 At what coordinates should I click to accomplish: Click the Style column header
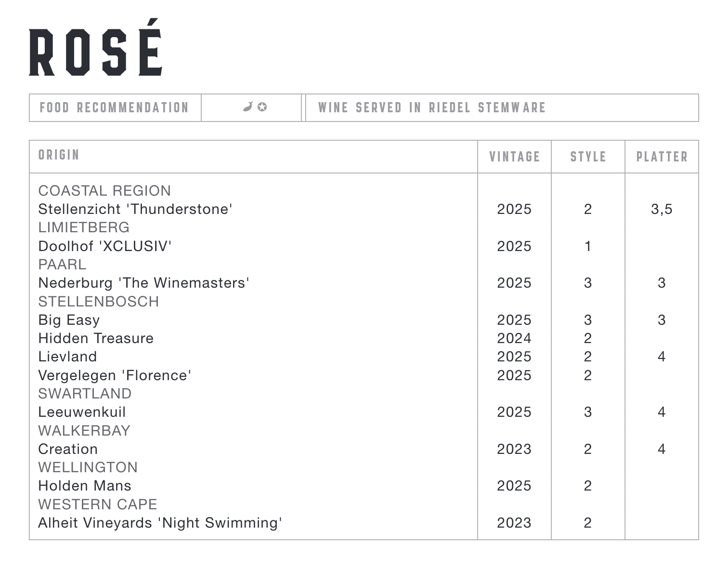[x=588, y=157]
